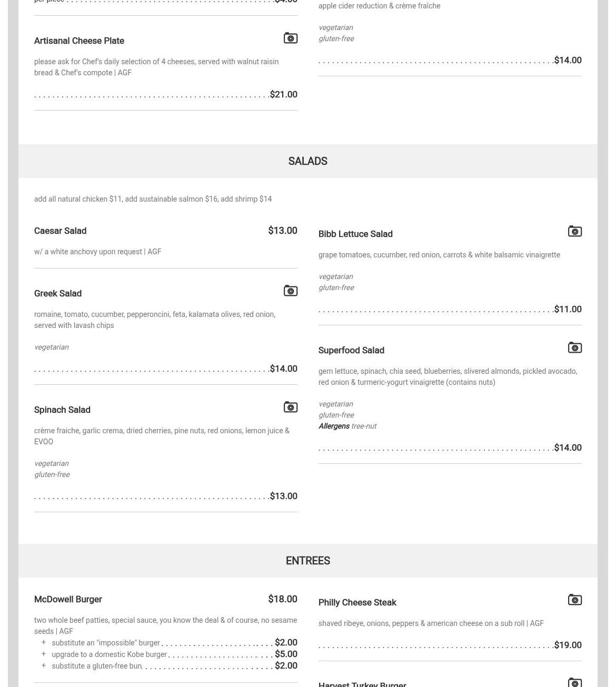Open the McDowell Burger item title

68,600
